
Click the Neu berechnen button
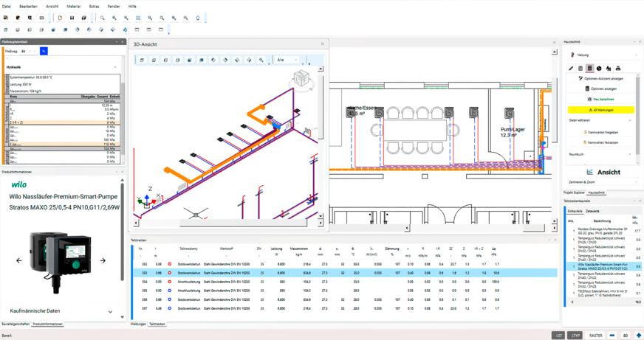(x=601, y=99)
